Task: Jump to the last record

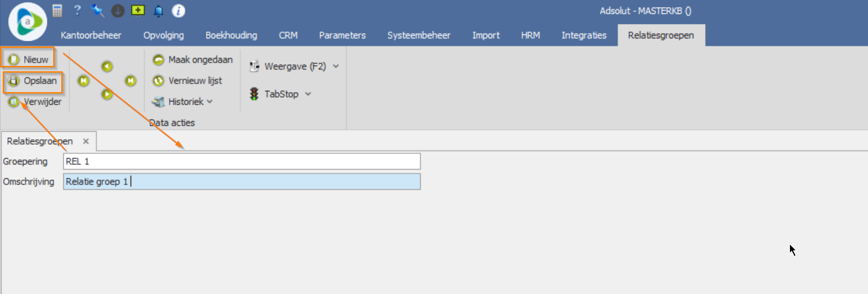Action: (131, 81)
